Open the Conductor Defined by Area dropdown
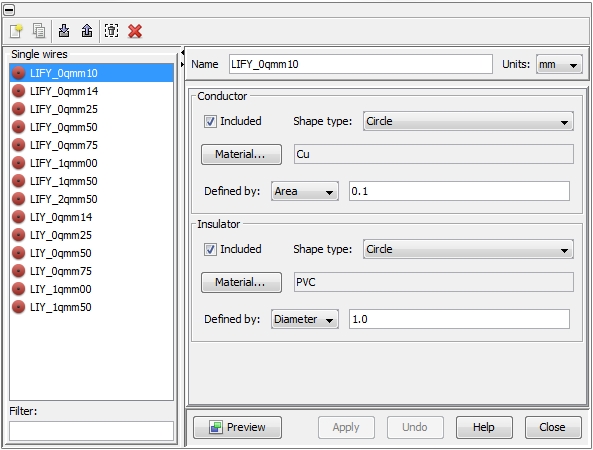 304,191
